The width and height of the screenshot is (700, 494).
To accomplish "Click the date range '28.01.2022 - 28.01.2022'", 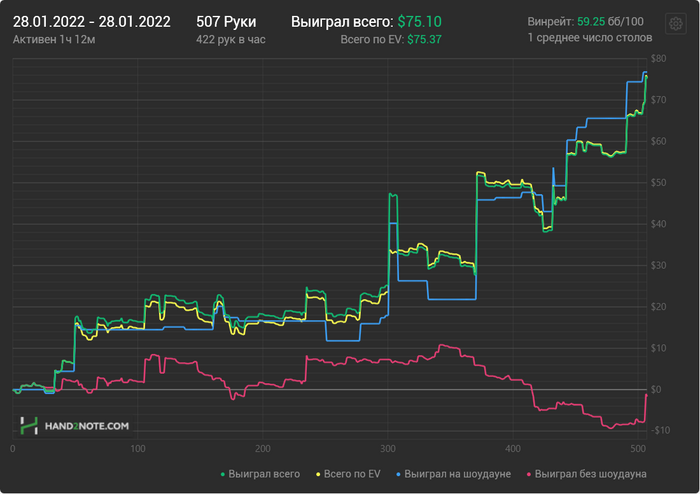I will [x=92, y=22].
